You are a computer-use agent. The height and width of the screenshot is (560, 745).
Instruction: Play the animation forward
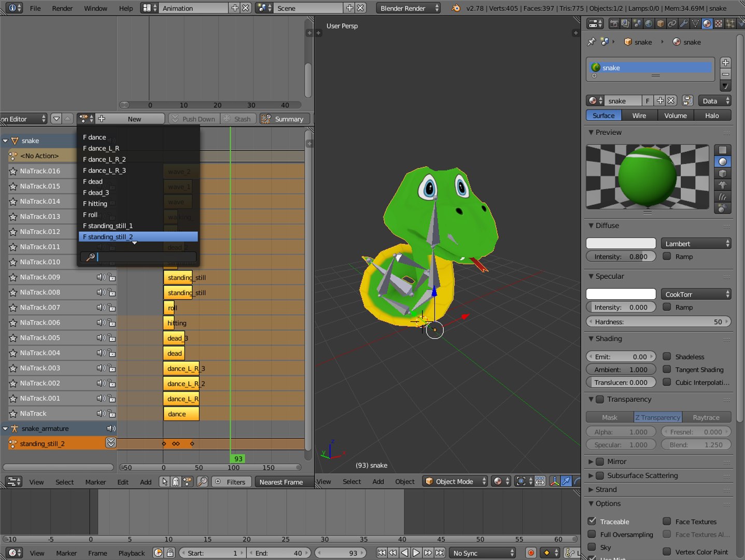click(x=416, y=553)
